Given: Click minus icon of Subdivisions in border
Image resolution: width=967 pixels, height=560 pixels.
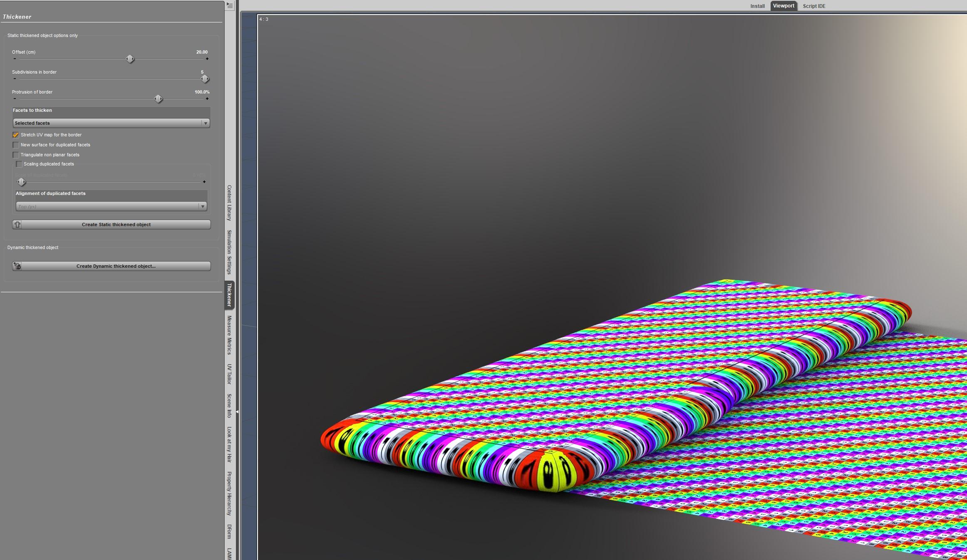Looking at the screenshot, I should coord(15,79).
